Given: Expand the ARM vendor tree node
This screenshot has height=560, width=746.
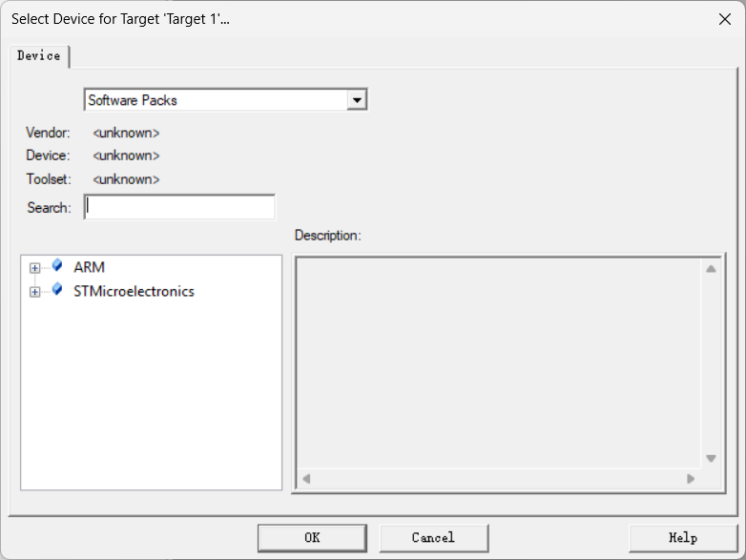Looking at the screenshot, I should [x=34, y=268].
